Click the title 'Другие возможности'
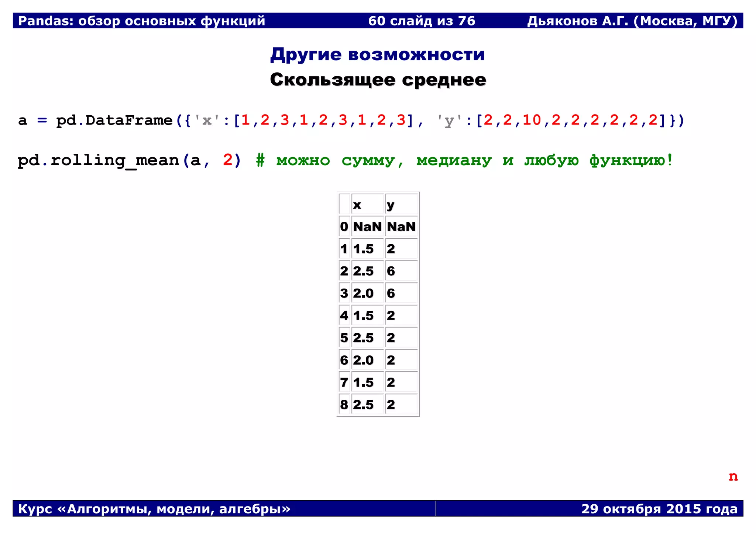756x535 pixels. pos(378,55)
